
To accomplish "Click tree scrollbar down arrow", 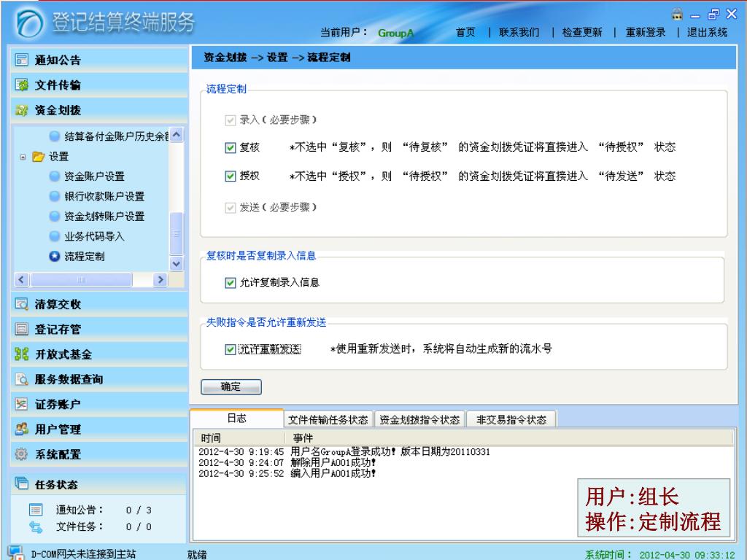I will (x=177, y=263).
